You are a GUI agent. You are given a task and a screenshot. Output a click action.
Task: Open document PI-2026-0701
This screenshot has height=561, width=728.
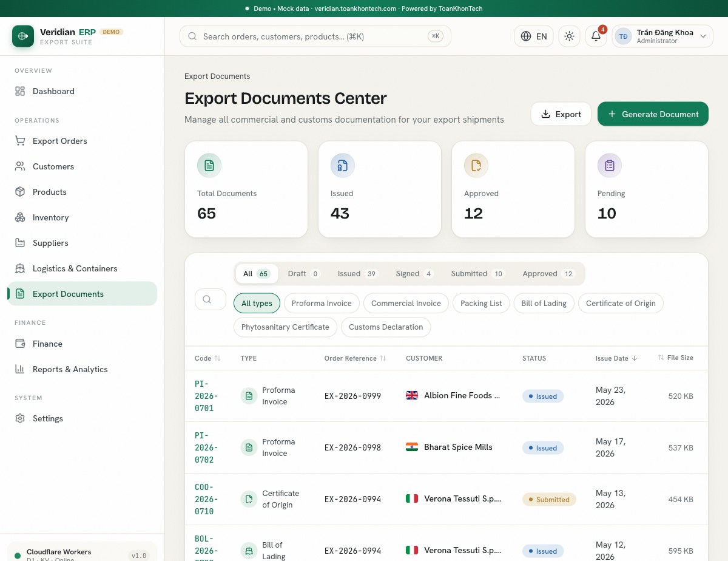coord(206,396)
